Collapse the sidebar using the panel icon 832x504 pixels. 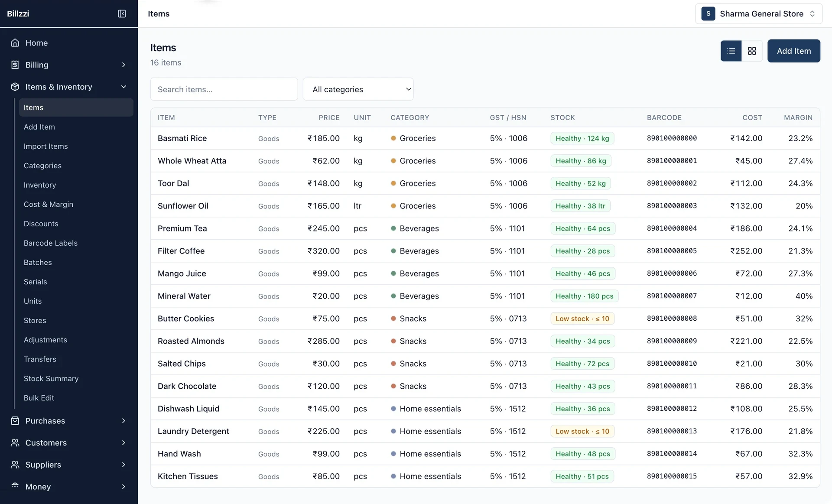tap(122, 14)
